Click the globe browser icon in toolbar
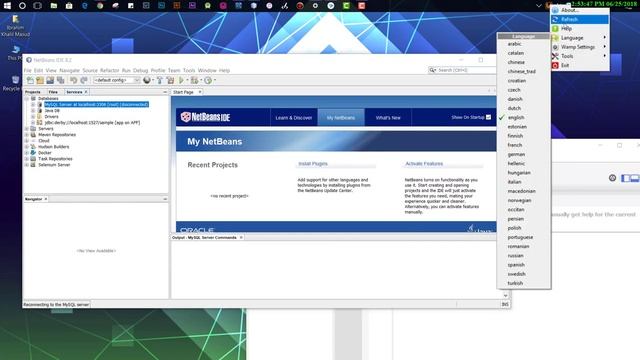This screenshot has height=360, width=640. 147,80
